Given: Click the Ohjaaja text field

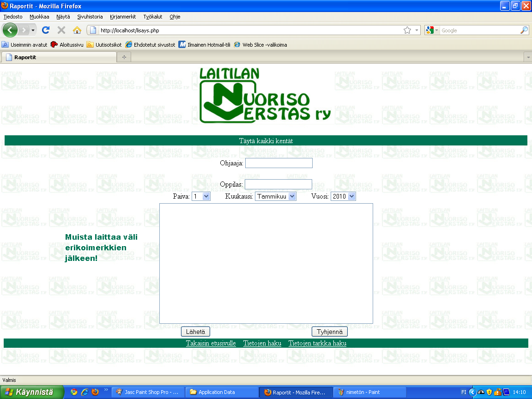Looking at the screenshot, I should click(279, 163).
